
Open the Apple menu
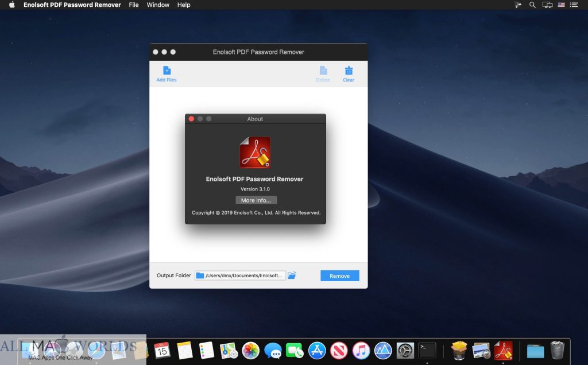pos(11,5)
